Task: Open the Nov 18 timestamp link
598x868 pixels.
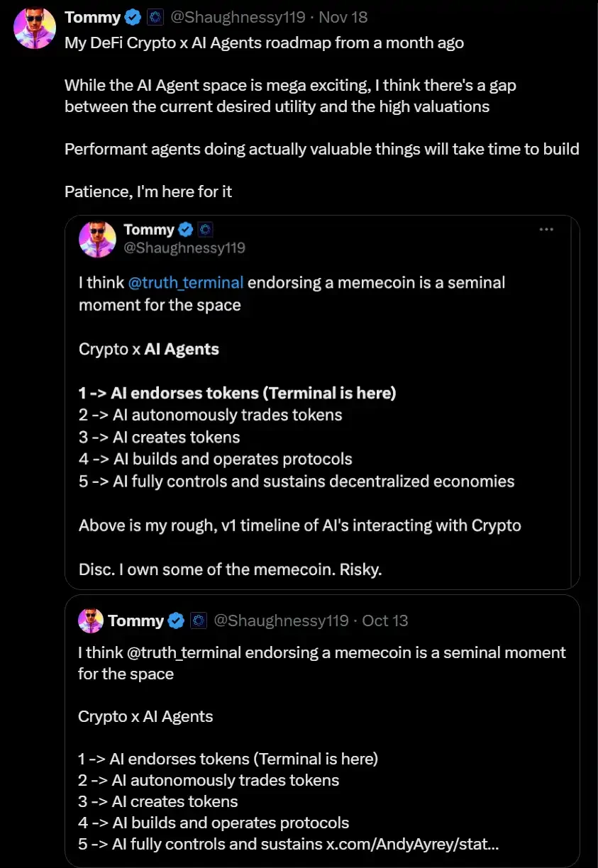Action: point(343,17)
